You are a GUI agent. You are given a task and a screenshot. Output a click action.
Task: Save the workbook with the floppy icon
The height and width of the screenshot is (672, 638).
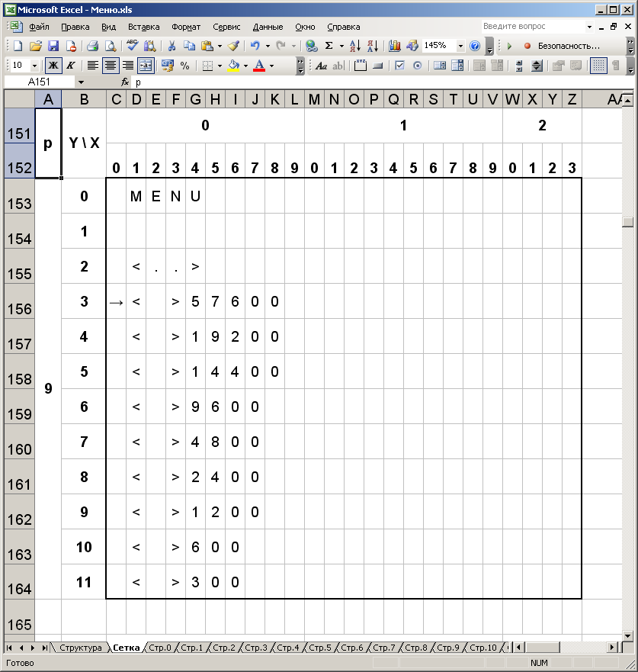(x=53, y=46)
